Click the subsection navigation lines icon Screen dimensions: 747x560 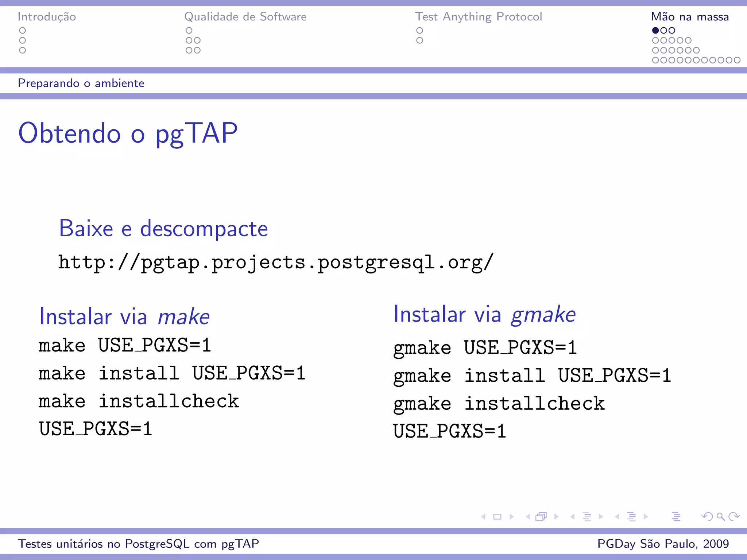tap(587, 517)
